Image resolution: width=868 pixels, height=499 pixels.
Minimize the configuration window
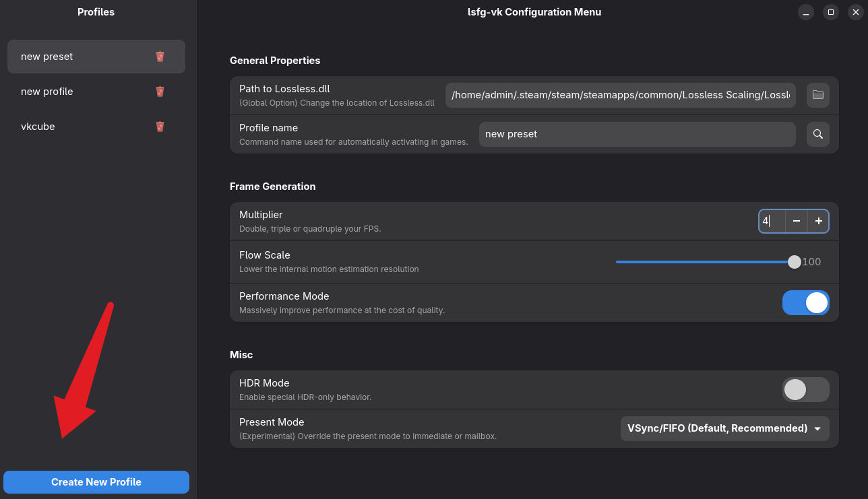(x=806, y=12)
